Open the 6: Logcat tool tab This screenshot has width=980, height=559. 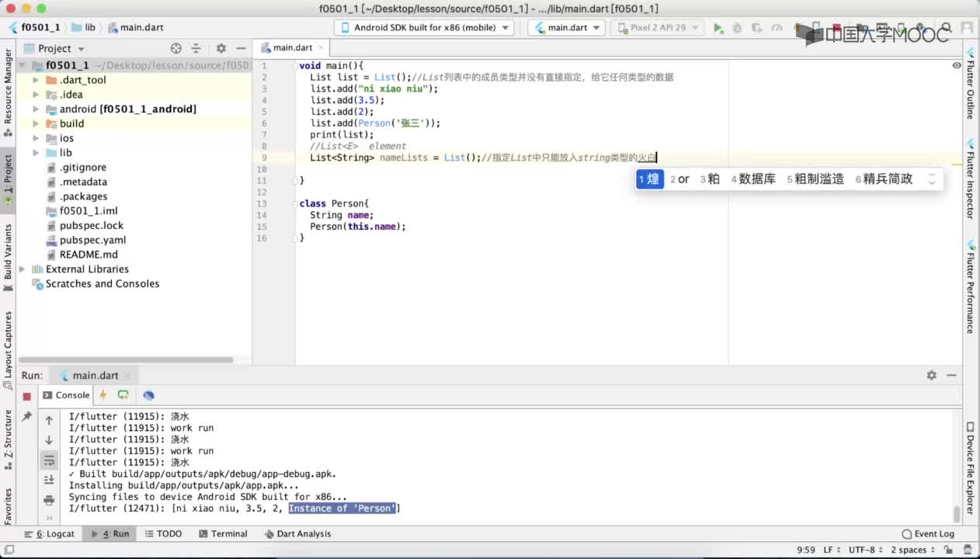tap(50, 534)
